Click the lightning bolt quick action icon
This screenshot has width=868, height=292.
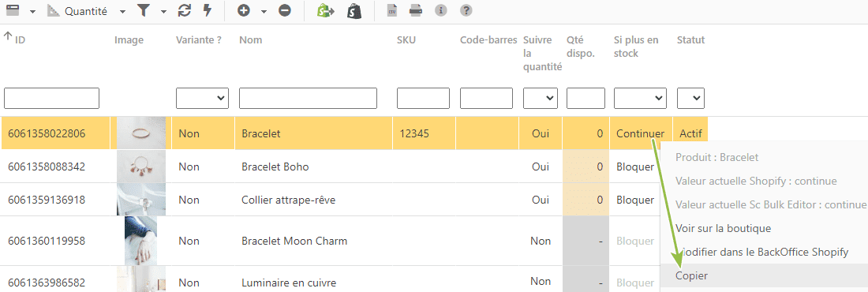(x=208, y=10)
